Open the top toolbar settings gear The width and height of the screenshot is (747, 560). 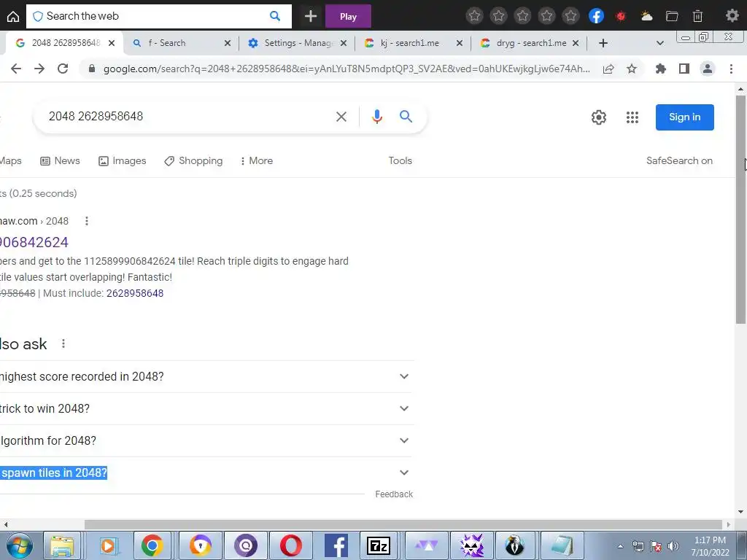click(x=732, y=16)
